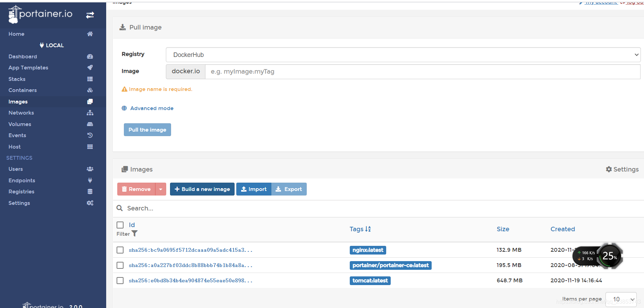This screenshot has width=644, height=308.
Task: Click the Filter funnel icon
Action: (x=135, y=234)
